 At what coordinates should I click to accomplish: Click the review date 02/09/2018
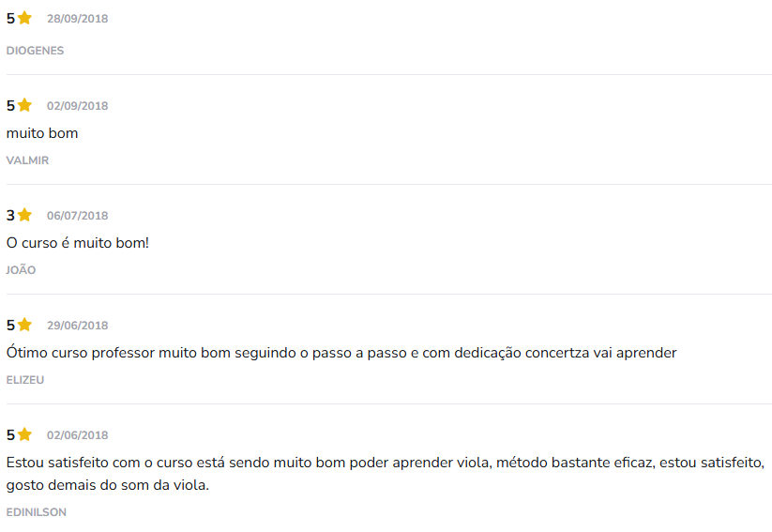coord(77,106)
